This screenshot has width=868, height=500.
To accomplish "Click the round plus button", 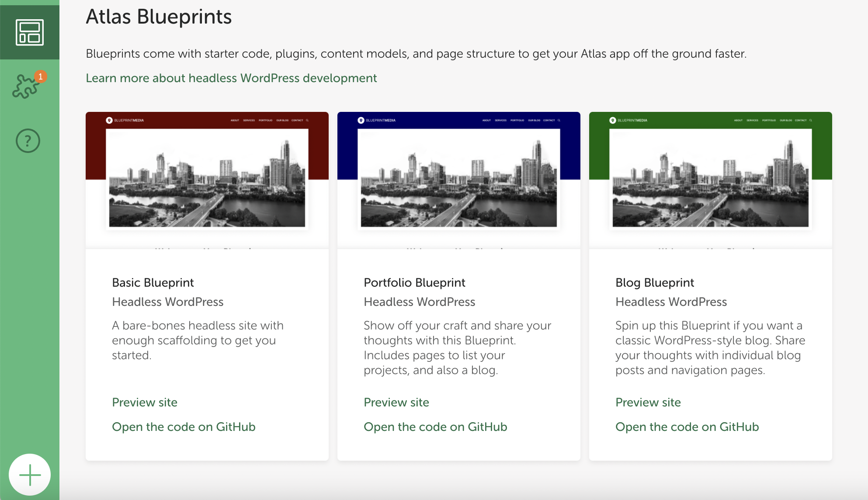I will [30, 475].
